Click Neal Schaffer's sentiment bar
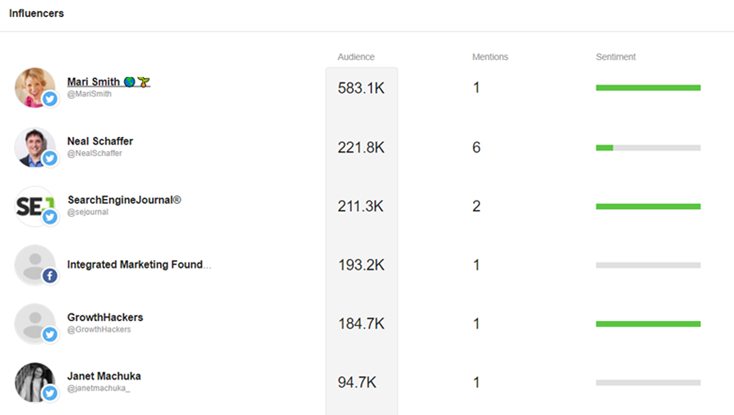Screen dimensions: 734x415 pos(648,148)
